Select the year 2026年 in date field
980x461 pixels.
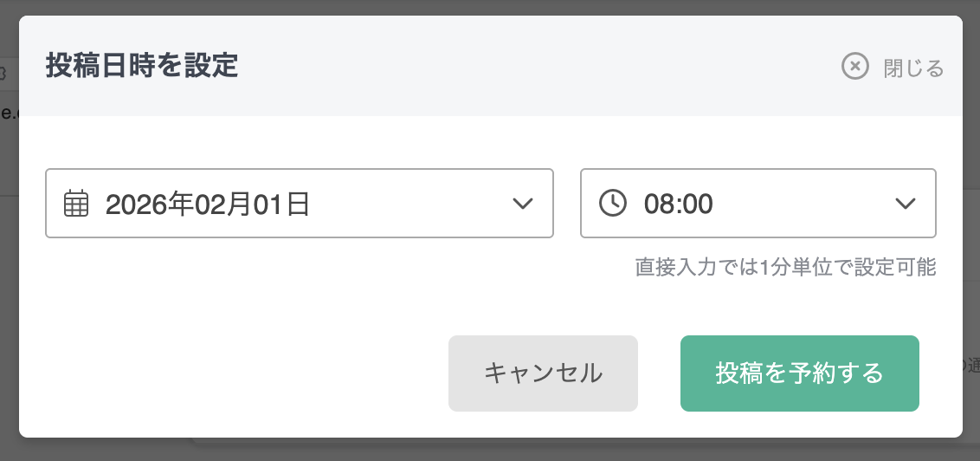point(145,205)
